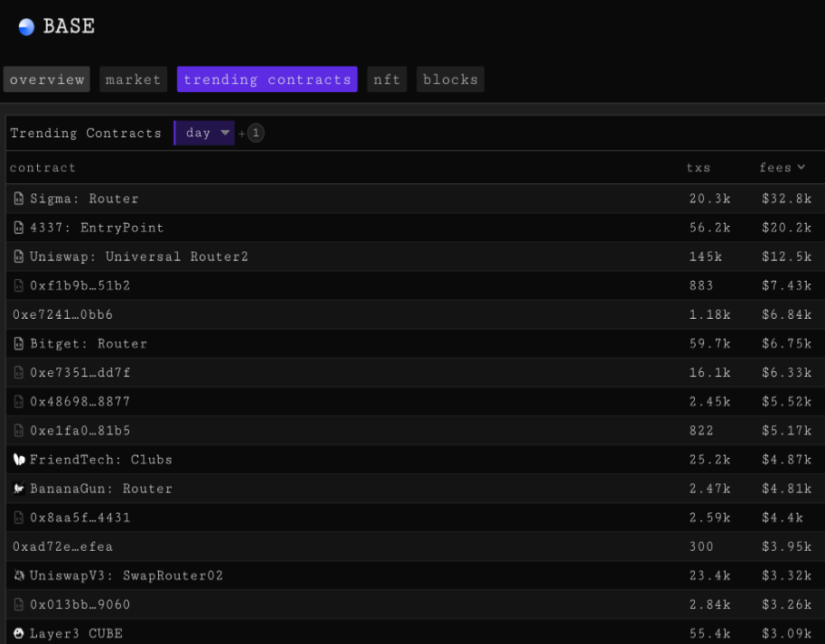
Task: Switch to the nft tab
Action: point(388,79)
